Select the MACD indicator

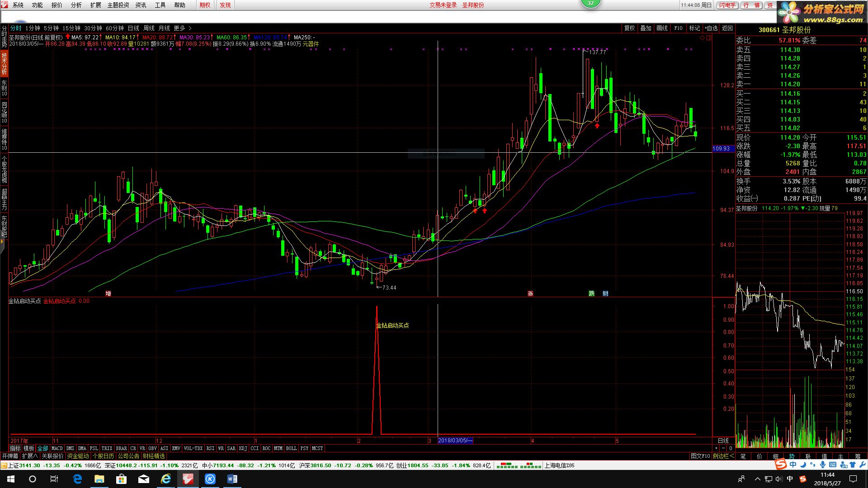[57, 448]
